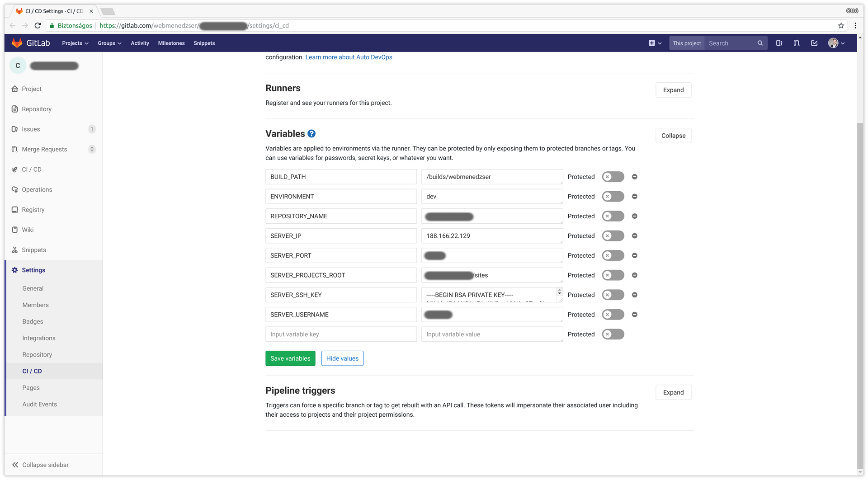Toggle Protected for BUILD_PATH
This screenshot has height=480, width=868.
coord(613,177)
